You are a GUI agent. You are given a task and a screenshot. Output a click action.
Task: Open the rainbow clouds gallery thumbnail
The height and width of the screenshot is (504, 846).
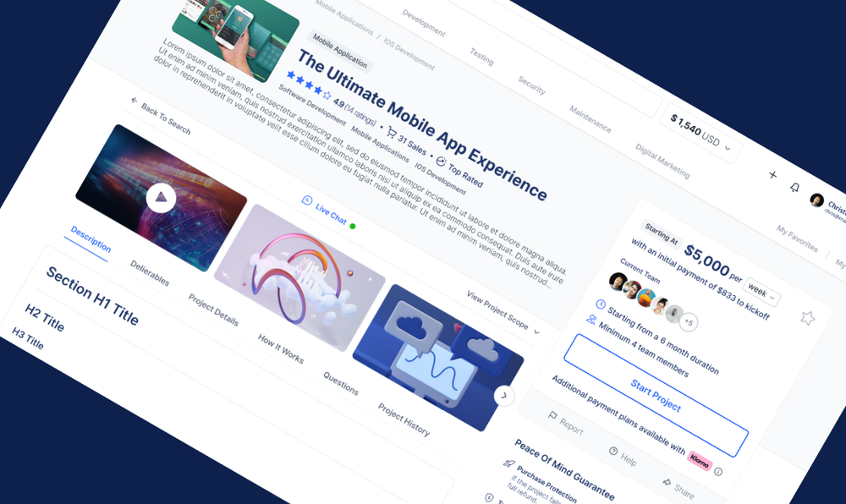tap(299, 277)
